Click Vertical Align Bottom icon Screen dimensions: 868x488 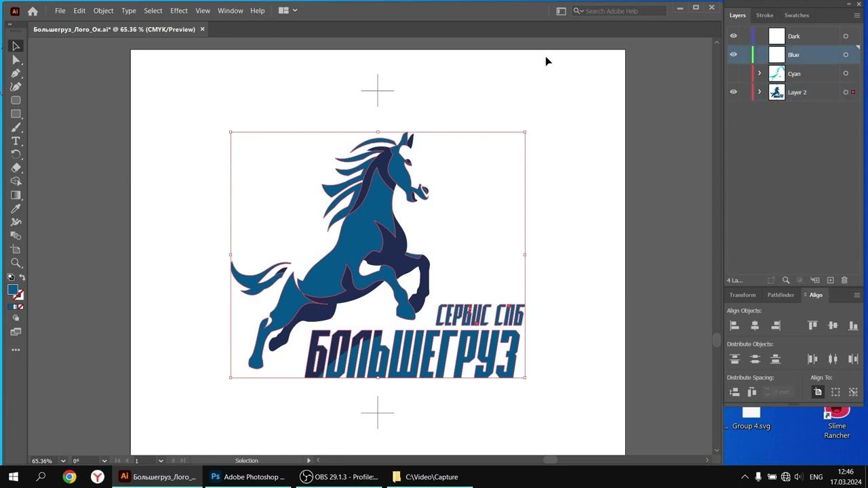coord(854,325)
